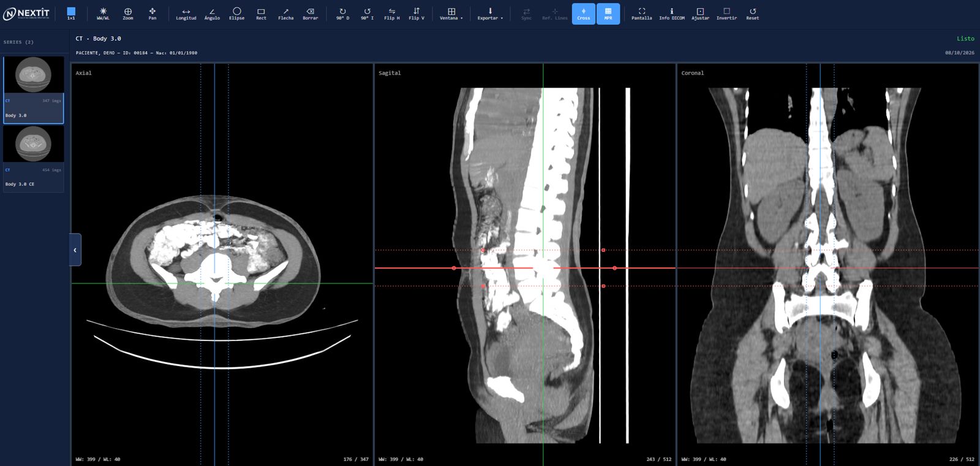Click the Reset view button
Image resolution: width=980 pixels, height=466 pixels.
752,13
